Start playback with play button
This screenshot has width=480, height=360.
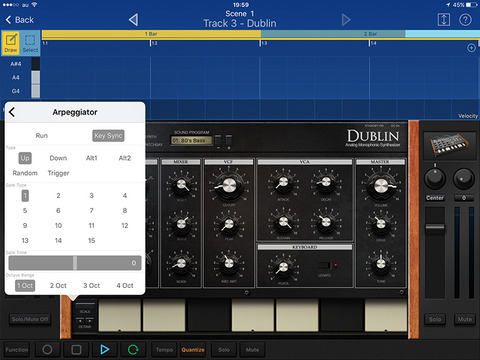pyautogui.click(x=105, y=350)
